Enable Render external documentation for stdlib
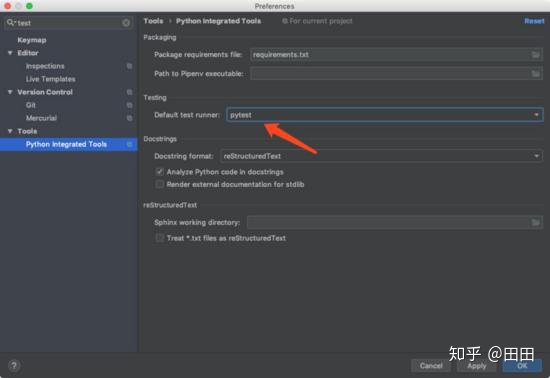The image size is (550, 378). [x=160, y=184]
